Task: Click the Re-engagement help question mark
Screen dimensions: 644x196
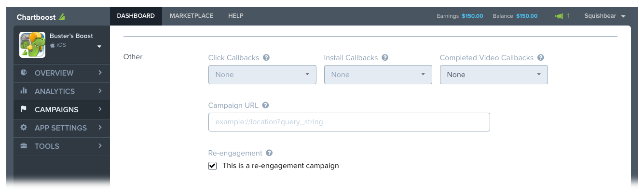Action: pyautogui.click(x=269, y=153)
